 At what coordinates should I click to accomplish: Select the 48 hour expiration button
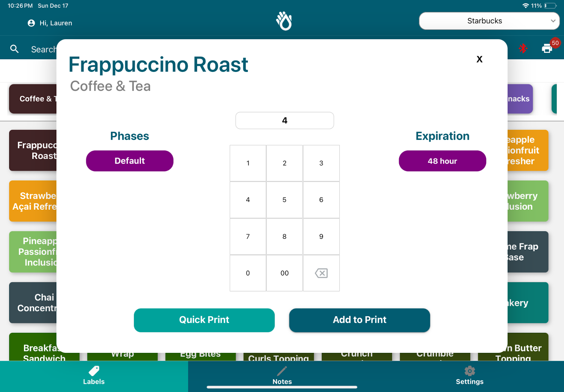coord(442,161)
